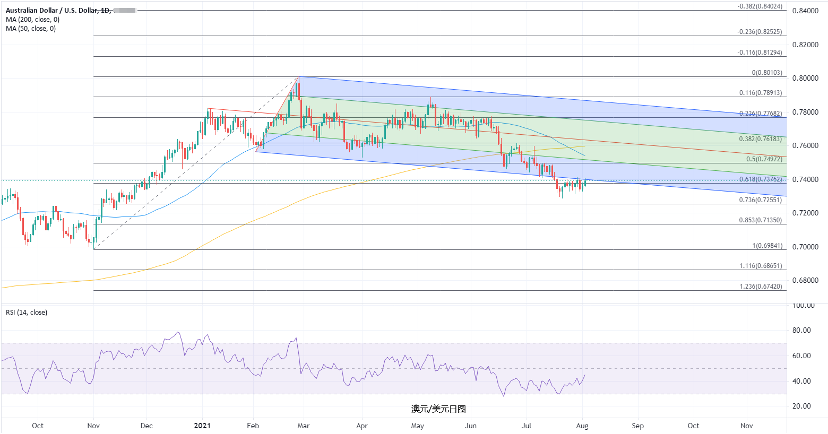Image resolution: width=828 pixels, height=434 pixels.
Task: Click 0.76000 on the price axis
Action: point(805,146)
